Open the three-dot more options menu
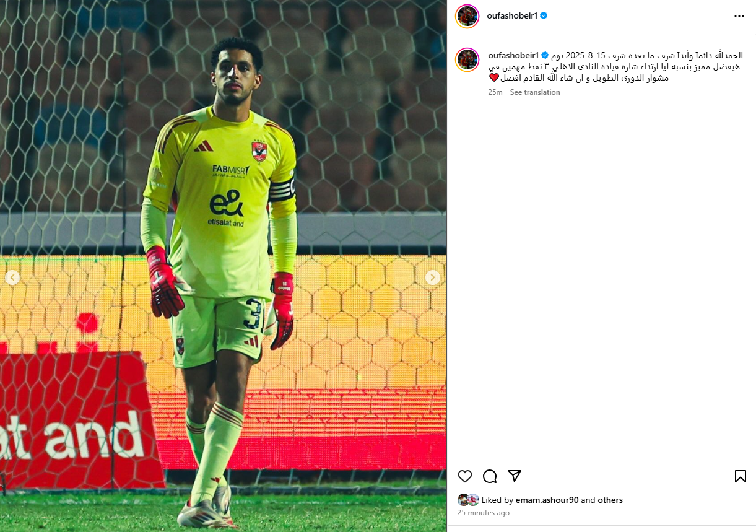This screenshot has height=532, width=756. 739,16
